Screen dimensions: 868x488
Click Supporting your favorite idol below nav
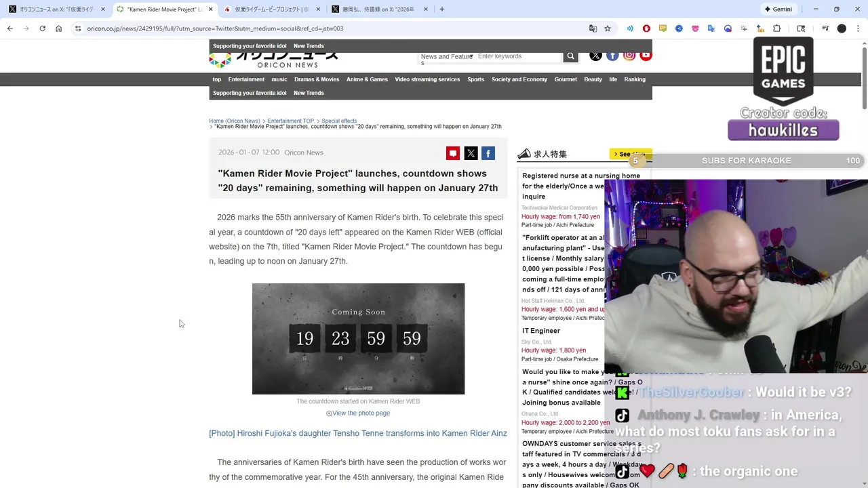[x=250, y=93]
